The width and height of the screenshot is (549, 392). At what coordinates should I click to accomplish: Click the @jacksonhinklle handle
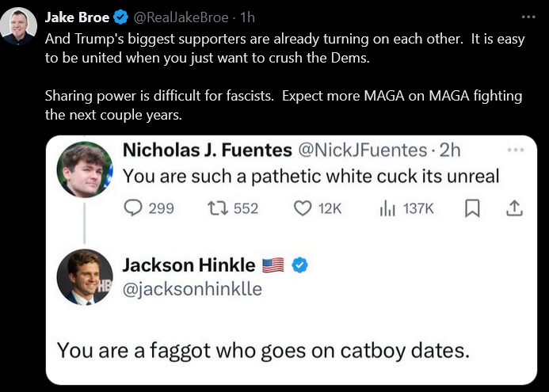point(192,289)
